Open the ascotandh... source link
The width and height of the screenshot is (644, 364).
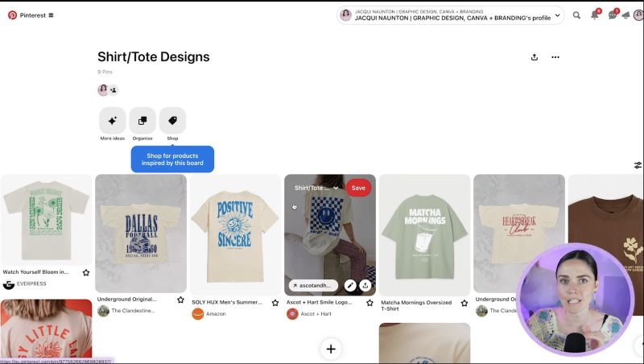pyautogui.click(x=313, y=286)
